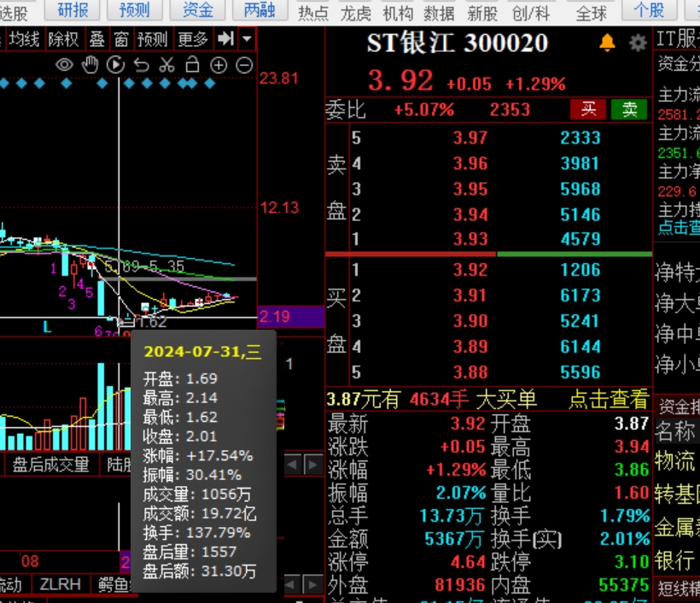Click the replay playback icon
The width and height of the screenshot is (700, 603).
[x=115, y=65]
